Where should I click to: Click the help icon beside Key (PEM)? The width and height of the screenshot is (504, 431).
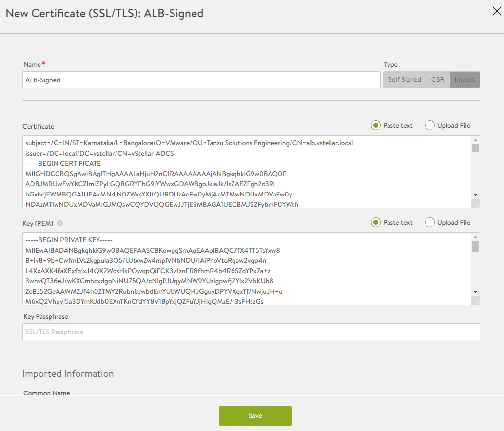coord(59,223)
